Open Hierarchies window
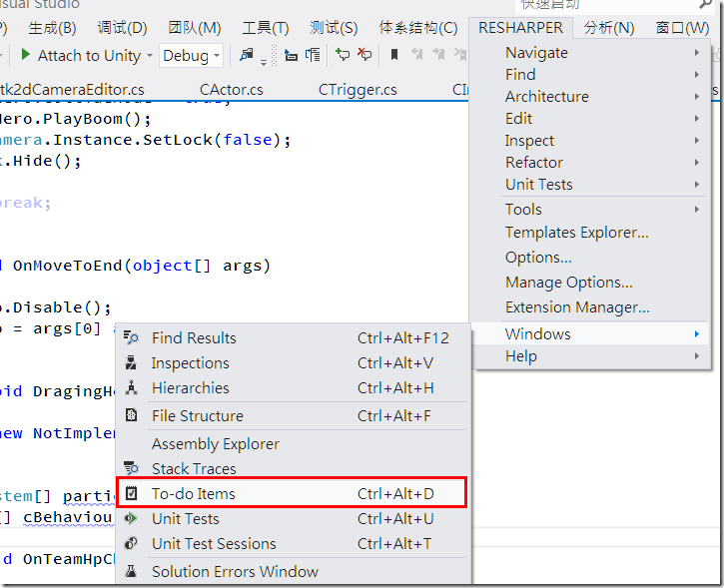The width and height of the screenshot is (724, 588). pyautogui.click(x=293, y=387)
